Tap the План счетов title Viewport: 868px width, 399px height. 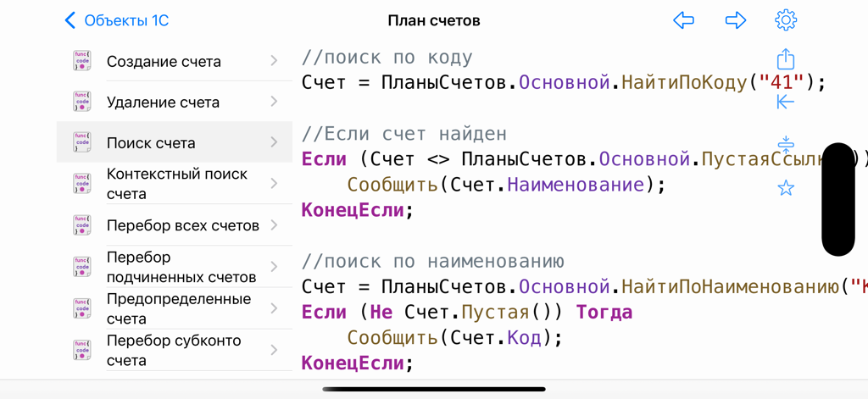point(433,20)
